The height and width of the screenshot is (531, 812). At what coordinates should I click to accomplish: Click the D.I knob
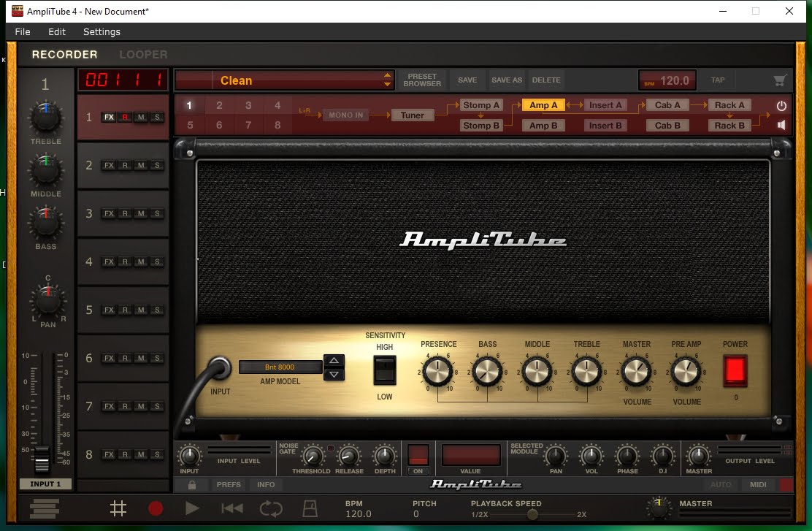point(663,456)
